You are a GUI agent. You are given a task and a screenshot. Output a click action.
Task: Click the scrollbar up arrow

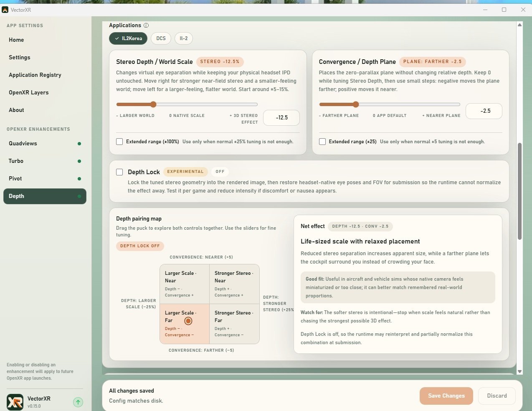pyautogui.click(x=519, y=25)
